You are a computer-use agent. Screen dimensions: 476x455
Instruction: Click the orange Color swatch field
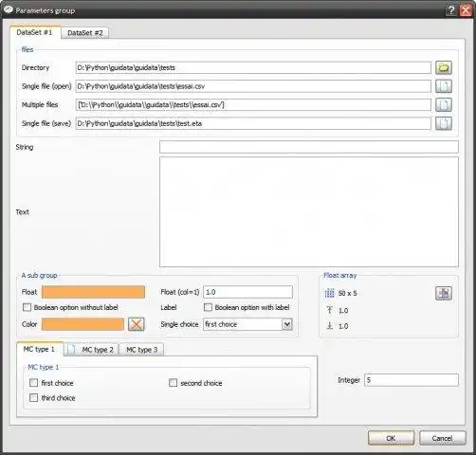(x=82, y=324)
